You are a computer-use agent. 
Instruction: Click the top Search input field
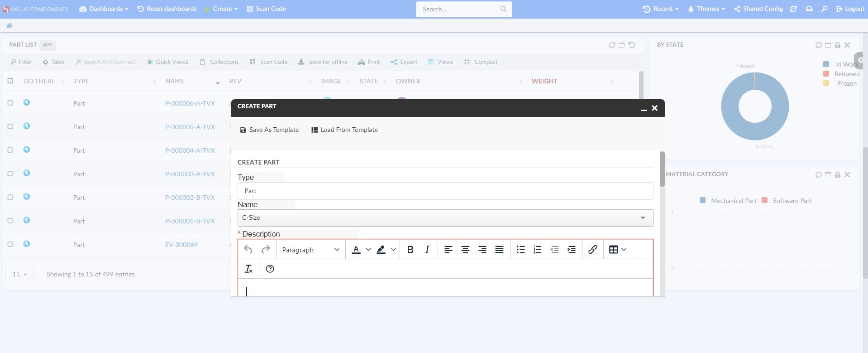tap(459, 9)
